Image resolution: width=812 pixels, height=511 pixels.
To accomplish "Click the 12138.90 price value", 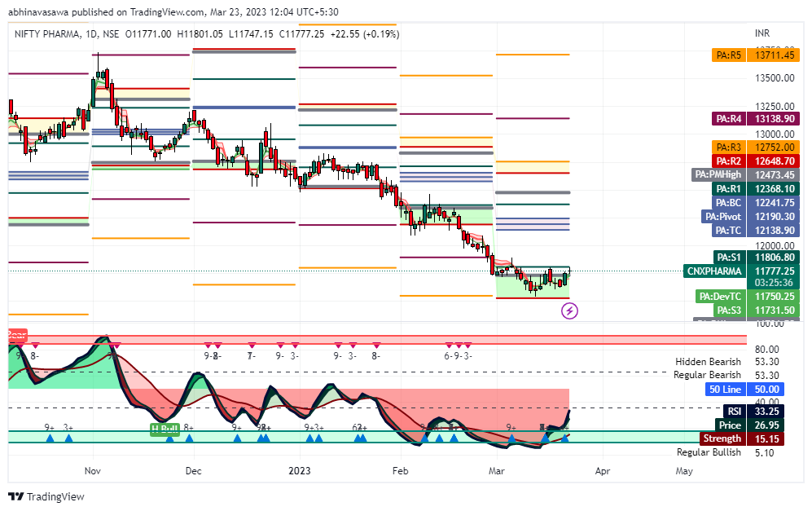I will coord(775,230).
